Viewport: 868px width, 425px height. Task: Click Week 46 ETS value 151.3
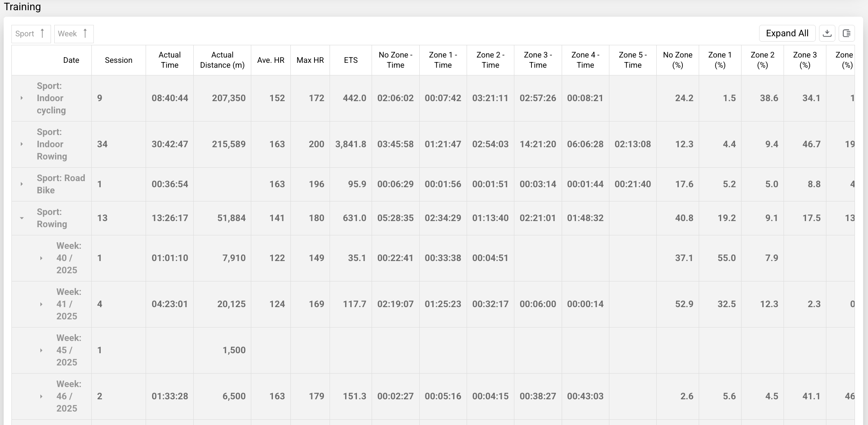click(354, 396)
